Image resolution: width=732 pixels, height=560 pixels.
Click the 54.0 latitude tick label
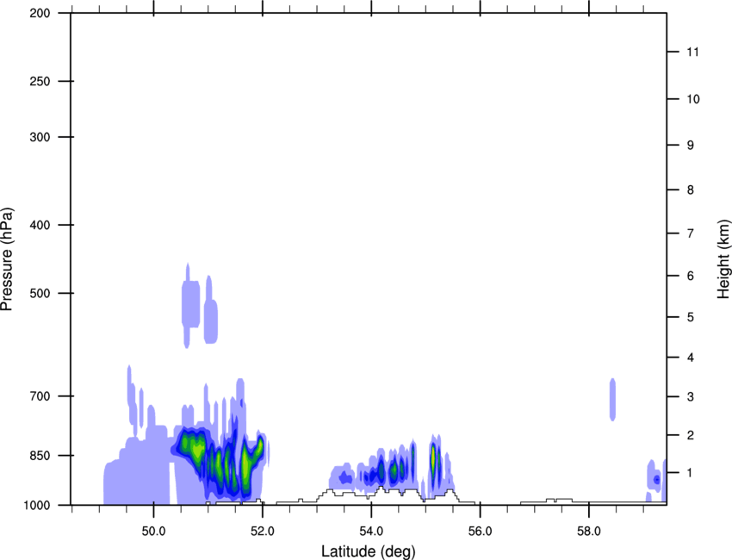372,532
